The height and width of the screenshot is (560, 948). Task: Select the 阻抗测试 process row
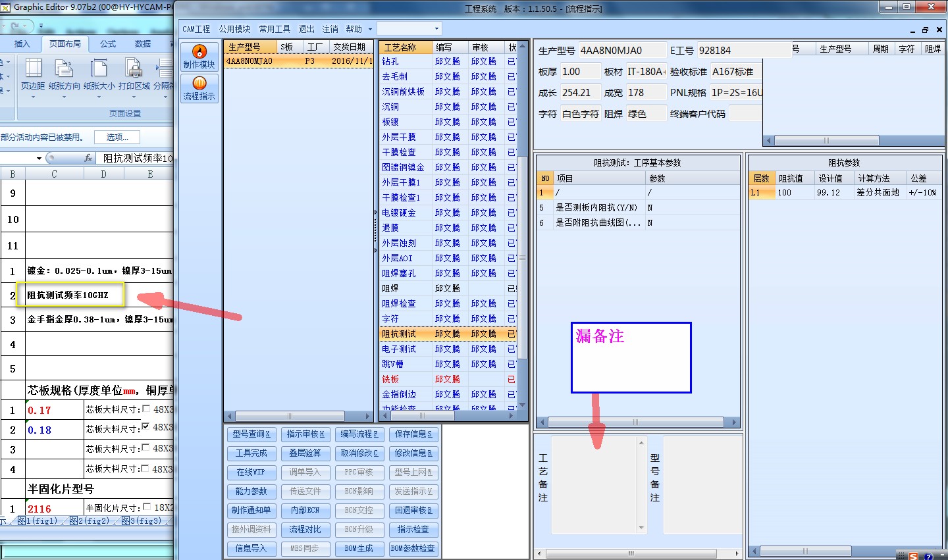click(448, 334)
